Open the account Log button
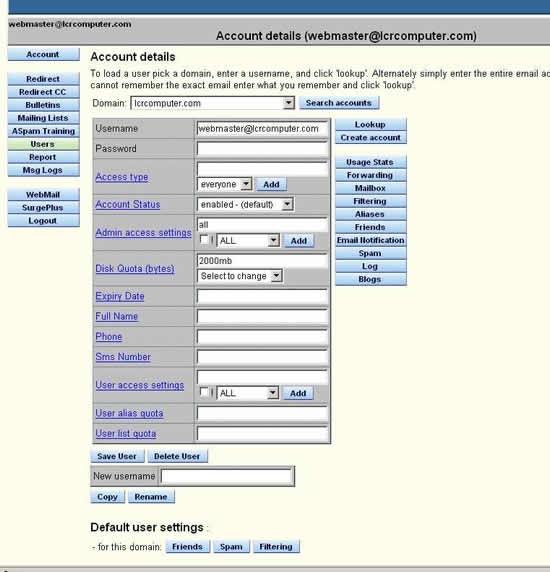 pos(371,266)
